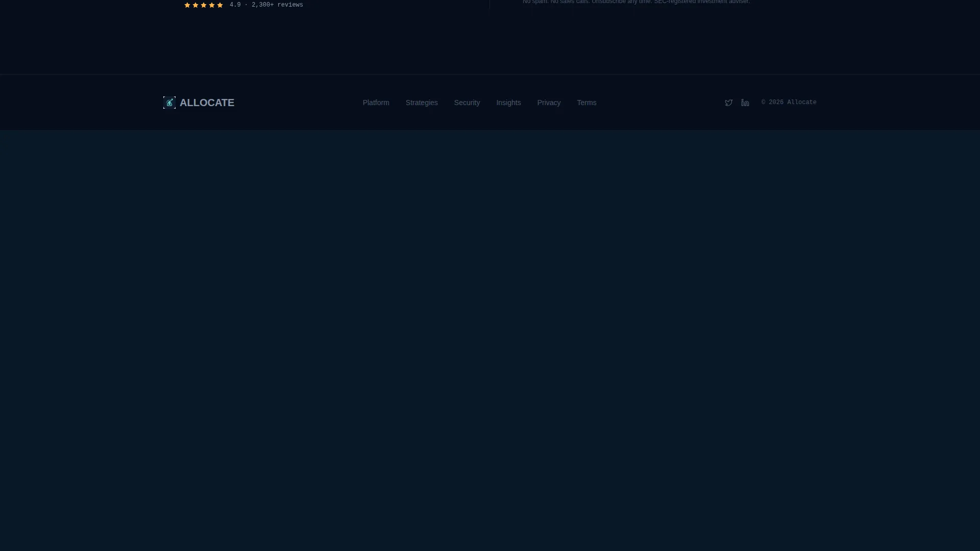Go to the Platform footer link
The height and width of the screenshot is (551, 980).
pyautogui.click(x=376, y=103)
